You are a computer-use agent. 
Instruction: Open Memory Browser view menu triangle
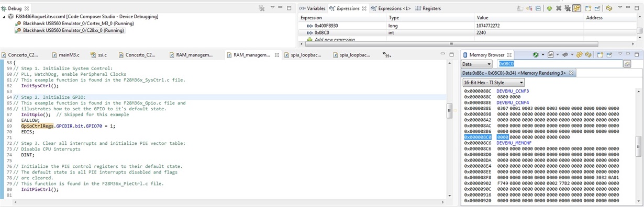[x=620, y=54]
